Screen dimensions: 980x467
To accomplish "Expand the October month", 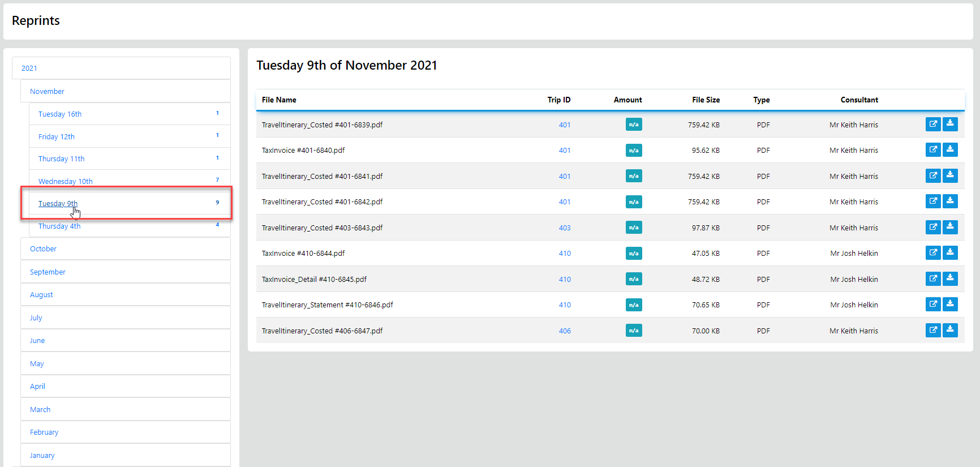I will pos(43,249).
